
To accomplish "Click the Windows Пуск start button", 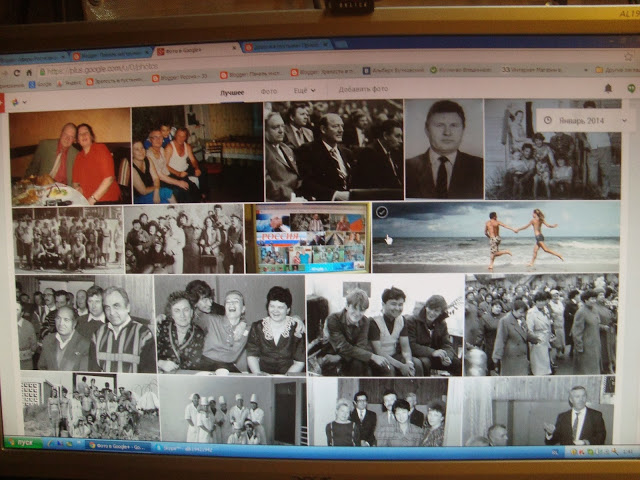I will (22, 442).
